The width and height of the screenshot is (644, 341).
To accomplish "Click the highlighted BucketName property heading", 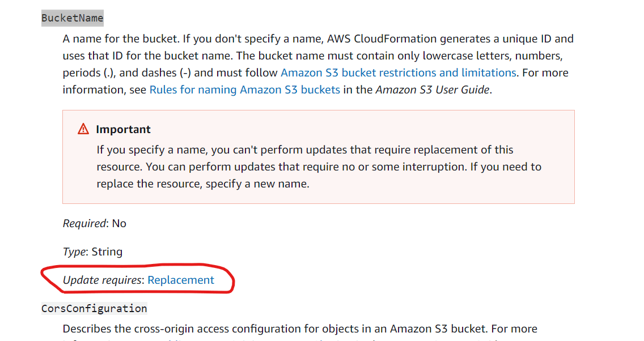I will [x=72, y=18].
